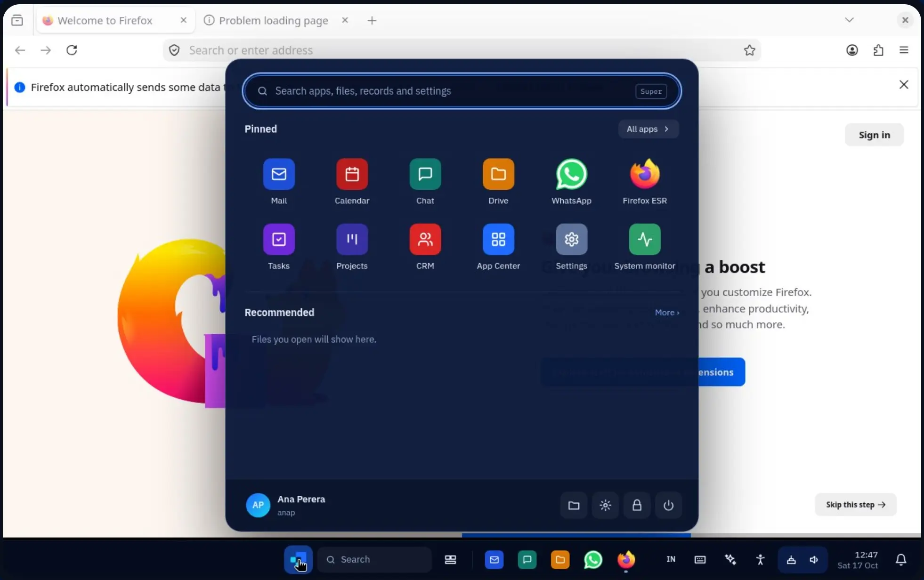Close the Welcome to Firefox tab

tap(184, 20)
